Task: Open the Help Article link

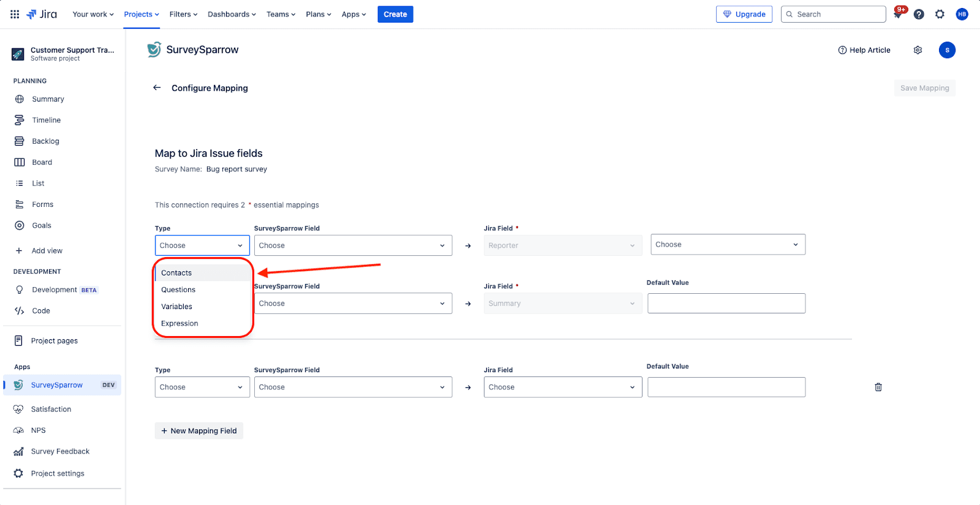Action: (x=864, y=50)
